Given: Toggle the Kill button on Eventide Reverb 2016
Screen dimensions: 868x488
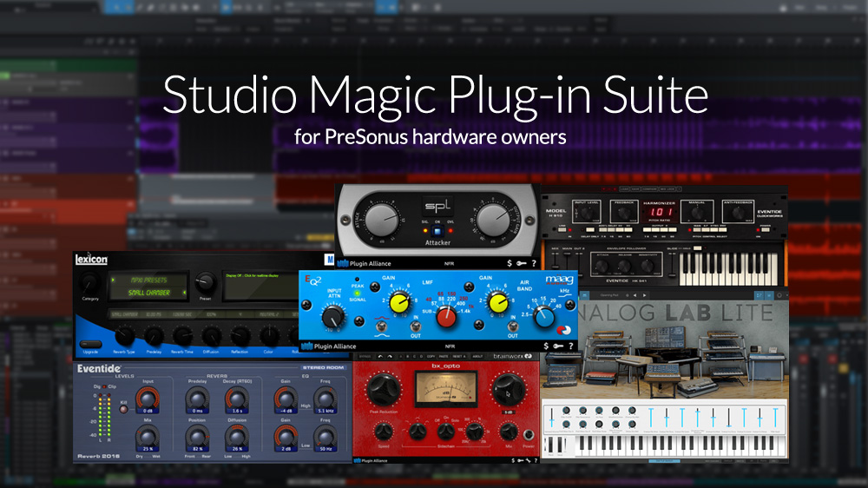Looking at the screenshot, I should click(x=124, y=409).
